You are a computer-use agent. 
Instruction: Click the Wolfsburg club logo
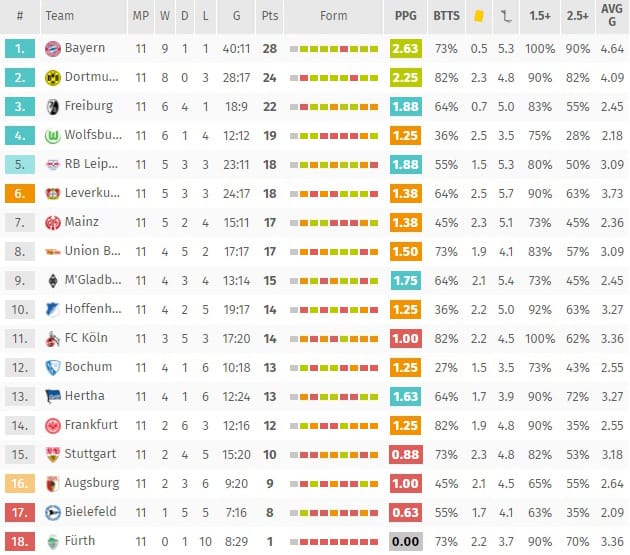53,136
